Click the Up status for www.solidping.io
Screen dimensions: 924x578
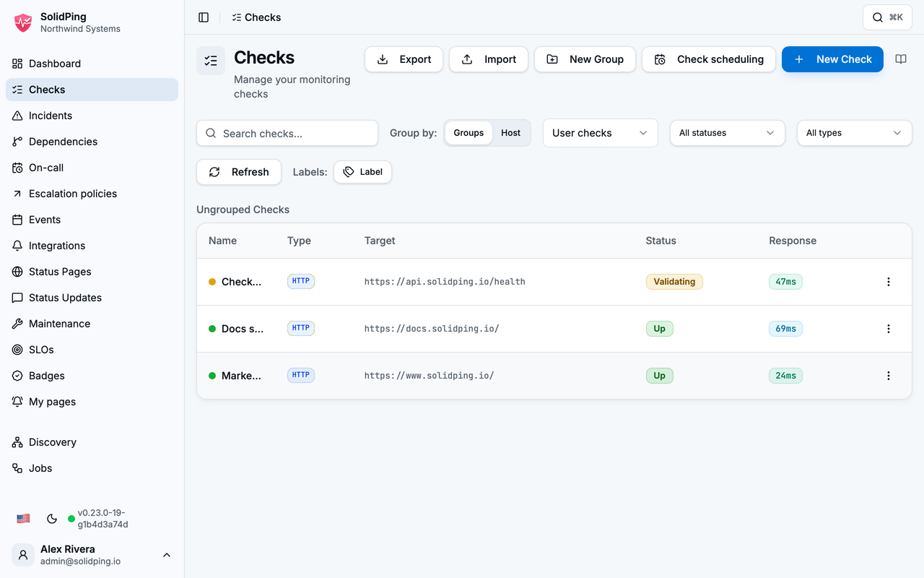(x=660, y=376)
